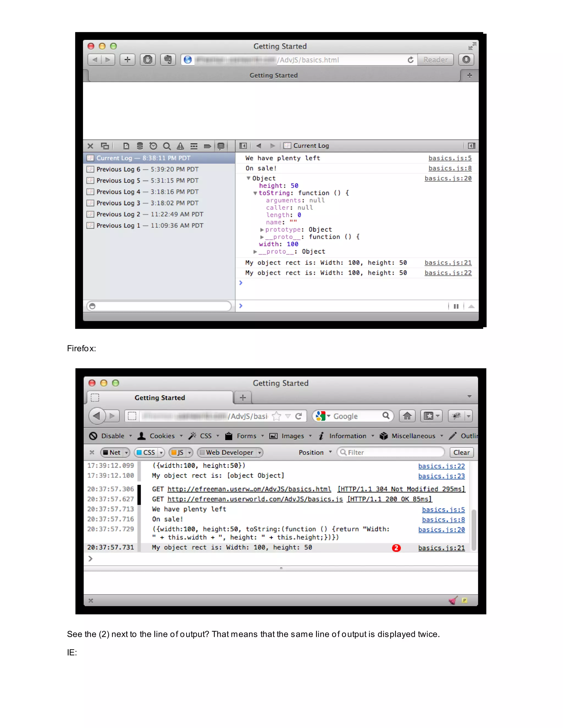The image size is (563, 728).
Task: Expand prototype: Object triangle
Action: click(262, 230)
